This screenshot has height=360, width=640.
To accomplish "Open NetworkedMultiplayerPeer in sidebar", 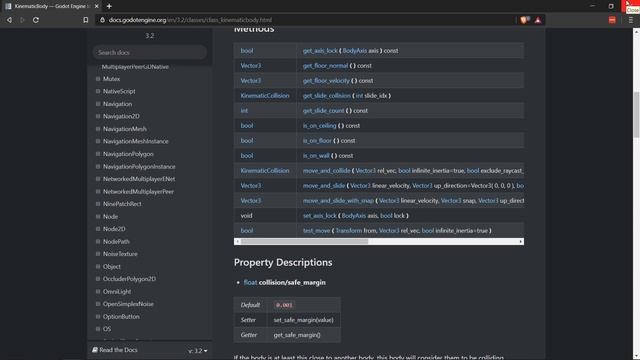I will 138,191.
